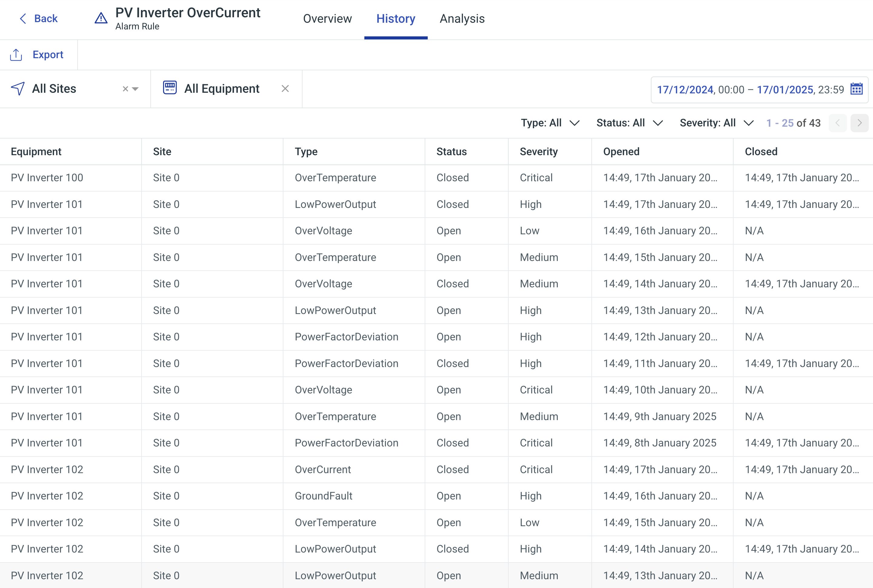Sort by the Site column header

pyautogui.click(x=162, y=152)
